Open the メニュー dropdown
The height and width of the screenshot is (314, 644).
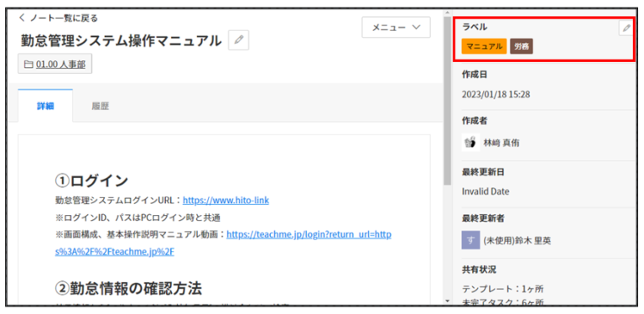(396, 27)
